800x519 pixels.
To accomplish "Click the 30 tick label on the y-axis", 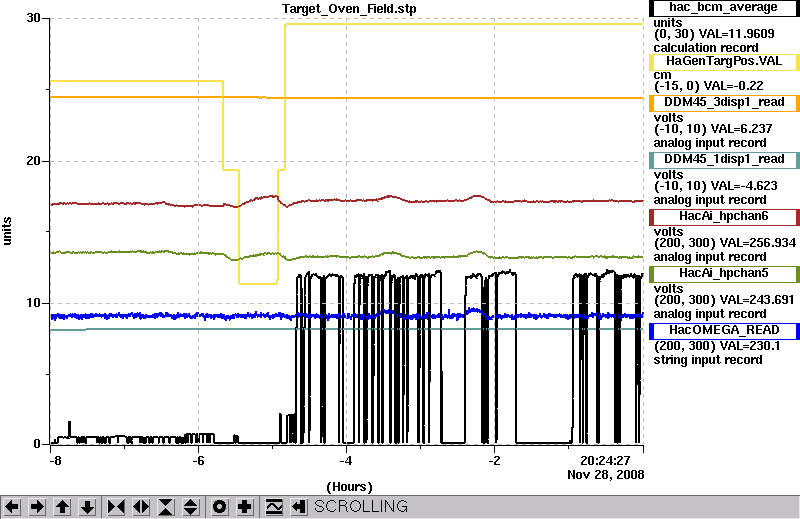I will point(34,18).
